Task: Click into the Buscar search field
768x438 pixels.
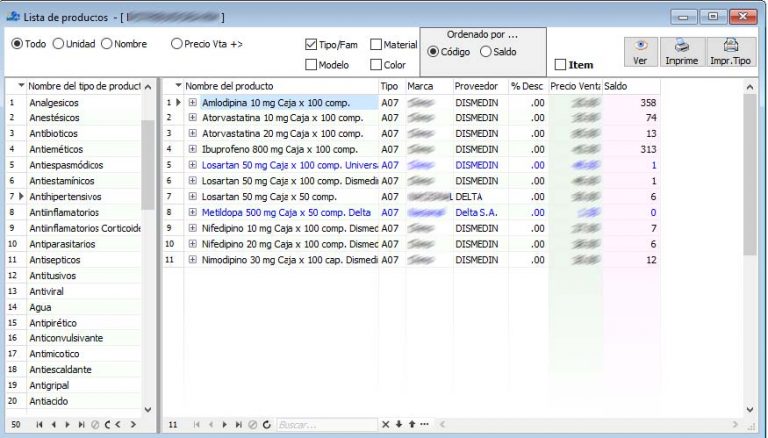Action: (327, 424)
